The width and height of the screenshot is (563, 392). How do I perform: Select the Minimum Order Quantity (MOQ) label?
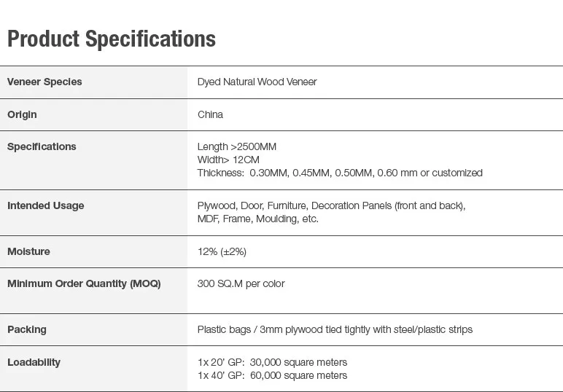pos(84,283)
